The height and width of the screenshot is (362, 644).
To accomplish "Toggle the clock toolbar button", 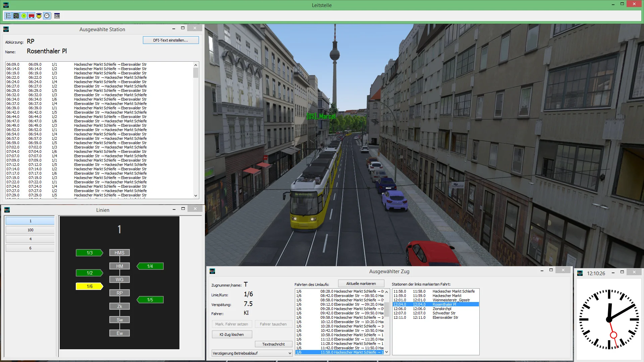I will 47,15.
